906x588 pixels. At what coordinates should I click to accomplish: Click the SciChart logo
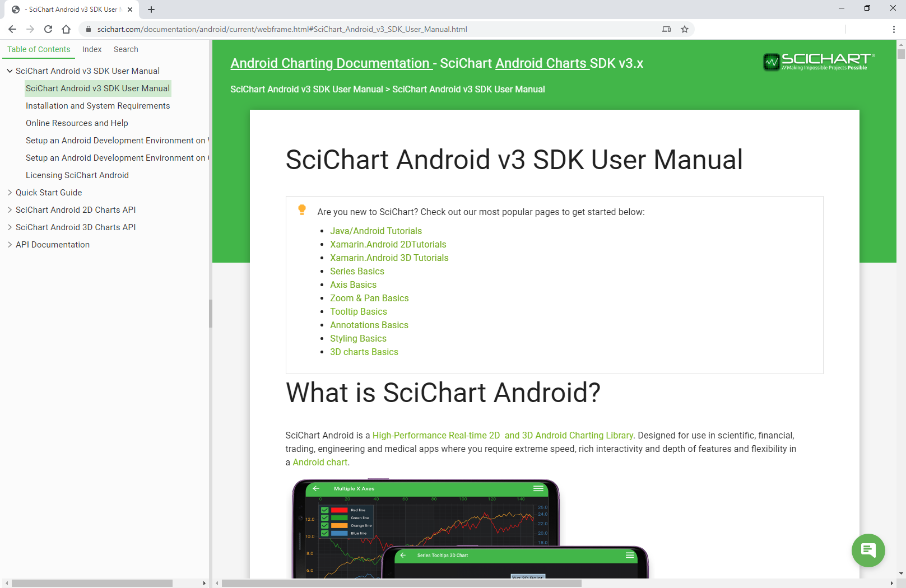point(819,62)
